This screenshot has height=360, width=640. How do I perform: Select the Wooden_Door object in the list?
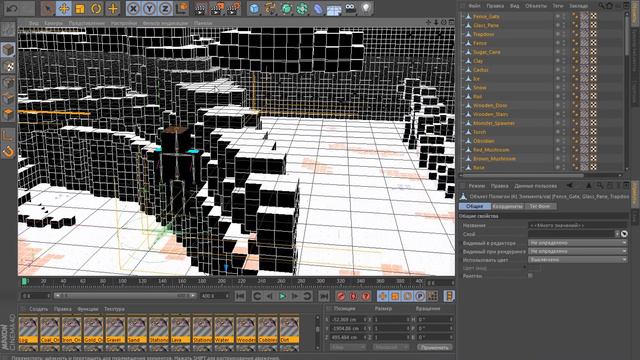click(490, 105)
